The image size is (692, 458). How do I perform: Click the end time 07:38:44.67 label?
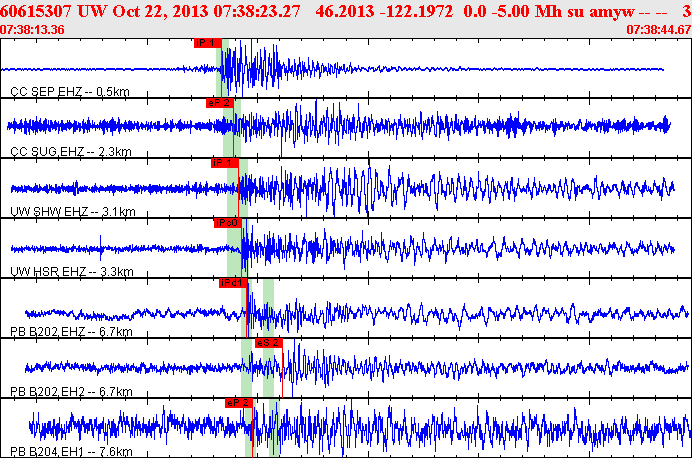pos(658,30)
